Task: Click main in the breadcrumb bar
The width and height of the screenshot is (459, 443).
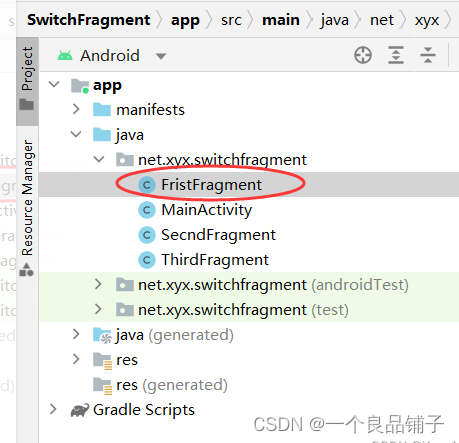Action: (x=281, y=20)
